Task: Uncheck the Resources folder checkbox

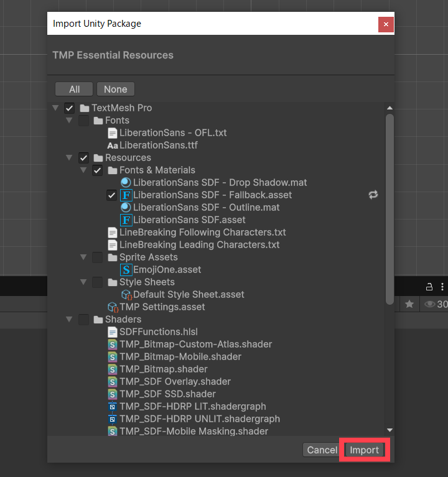Action: (x=84, y=158)
